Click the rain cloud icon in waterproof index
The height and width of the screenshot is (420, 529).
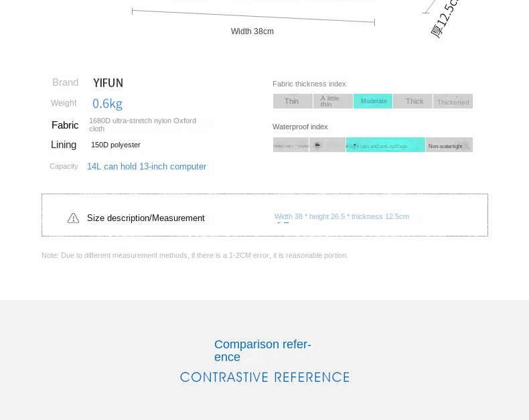tap(317, 145)
